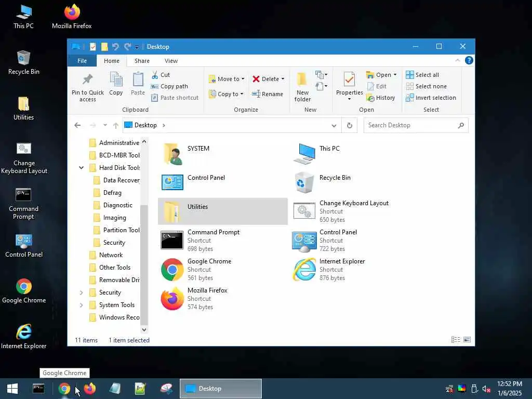Open the address bar history dropdown
Viewport: 532px width, 399px height.
[334, 126]
